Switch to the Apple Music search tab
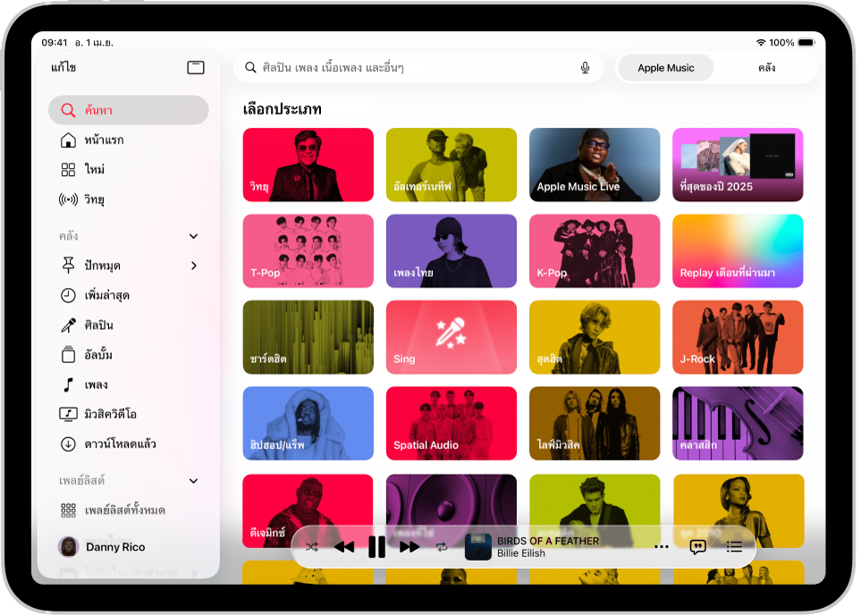This screenshot has height=616, width=861. pos(665,68)
